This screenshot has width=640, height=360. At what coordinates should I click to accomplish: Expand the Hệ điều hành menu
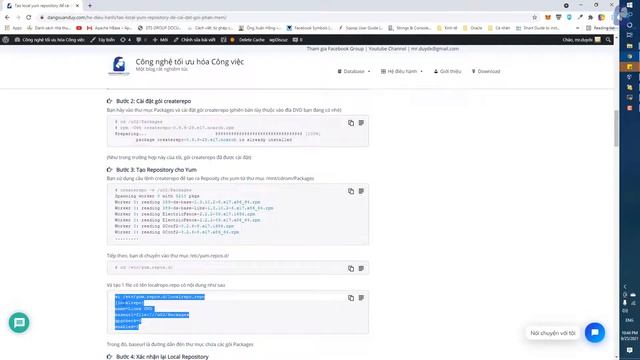pyautogui.click(x=402, y=71)
